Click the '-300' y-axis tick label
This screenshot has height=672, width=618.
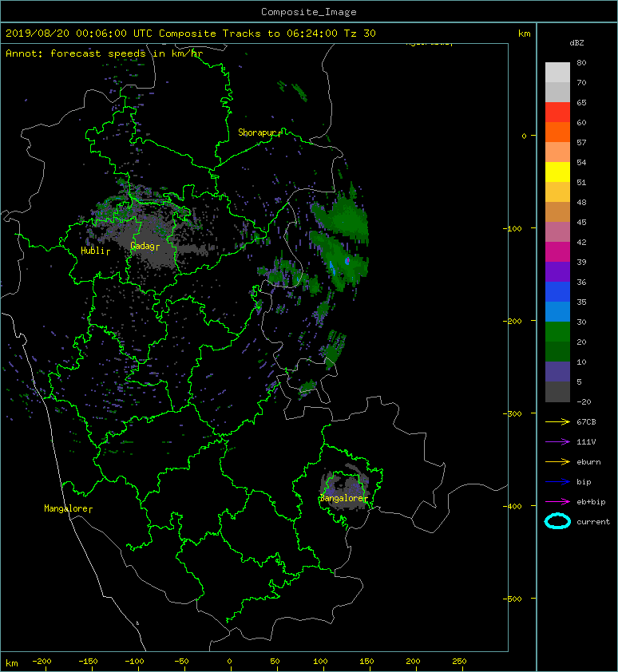point(512,413)
